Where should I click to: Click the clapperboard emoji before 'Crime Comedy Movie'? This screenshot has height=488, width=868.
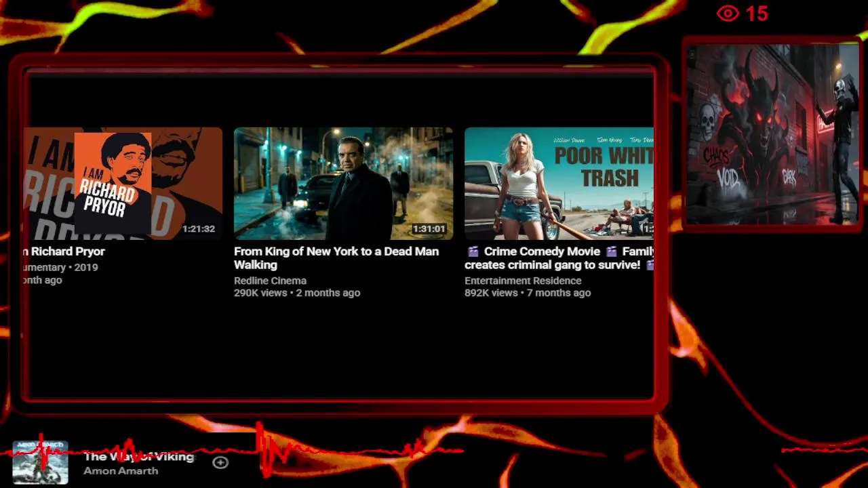click(473, 251)
